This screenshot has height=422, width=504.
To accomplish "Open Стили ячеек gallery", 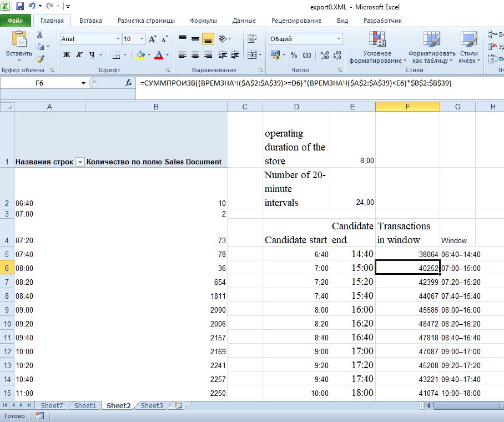I will coord(469,48).
